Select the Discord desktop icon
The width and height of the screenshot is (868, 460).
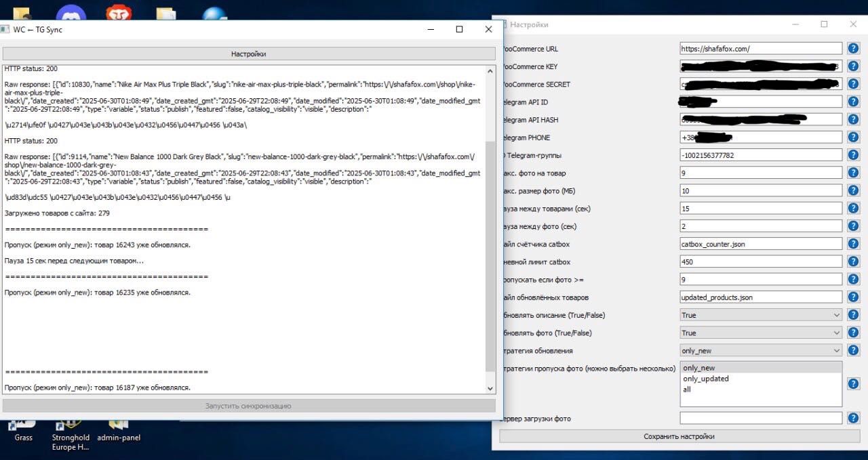point(71,13)
